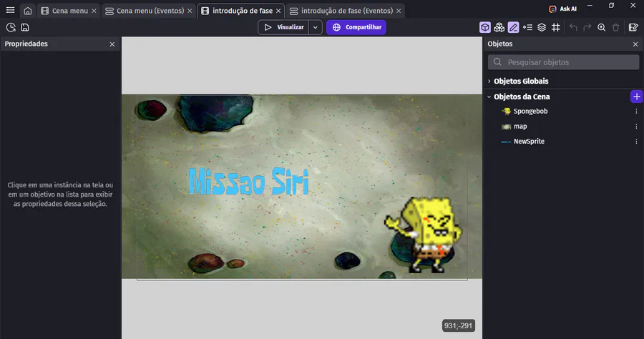Close the Objetos panel
Image resolution: width=644 pixels, height=339 pixels.
635,44
